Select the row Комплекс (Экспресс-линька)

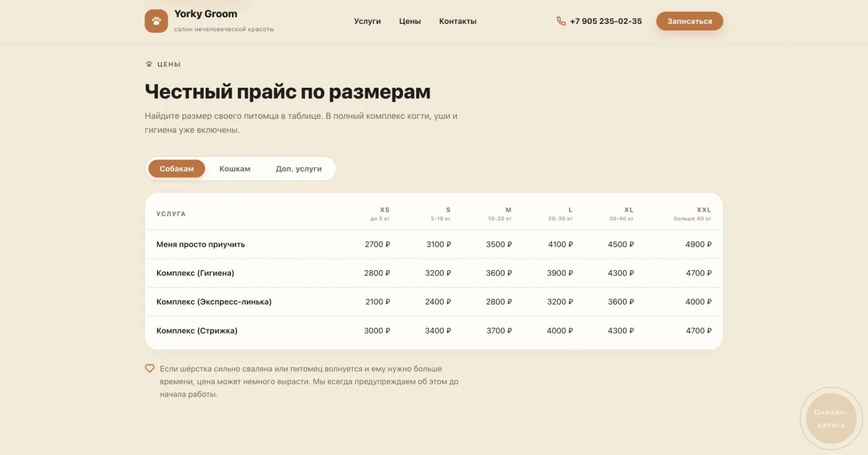click(x=434, y=302)
